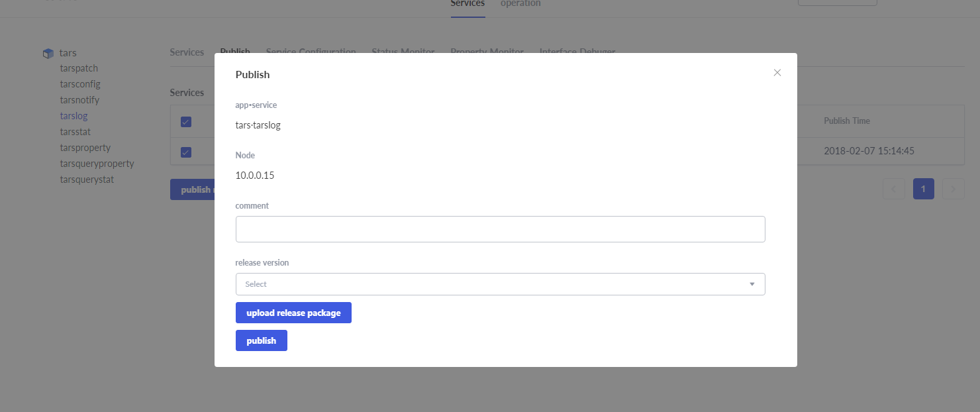Select tarsproperty in the service tree
This screenshot has width=980, height=412.
(85, 148)
